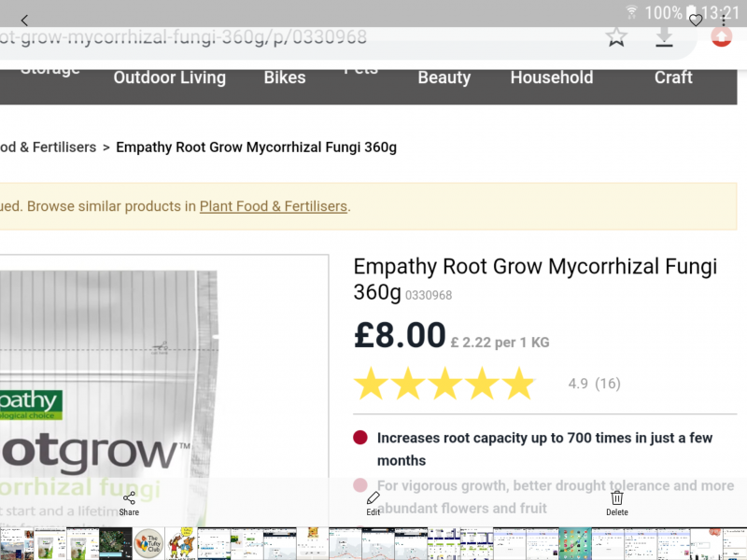Open the Bikes menu
747x560 pixels.
click(x=285, y=77)
